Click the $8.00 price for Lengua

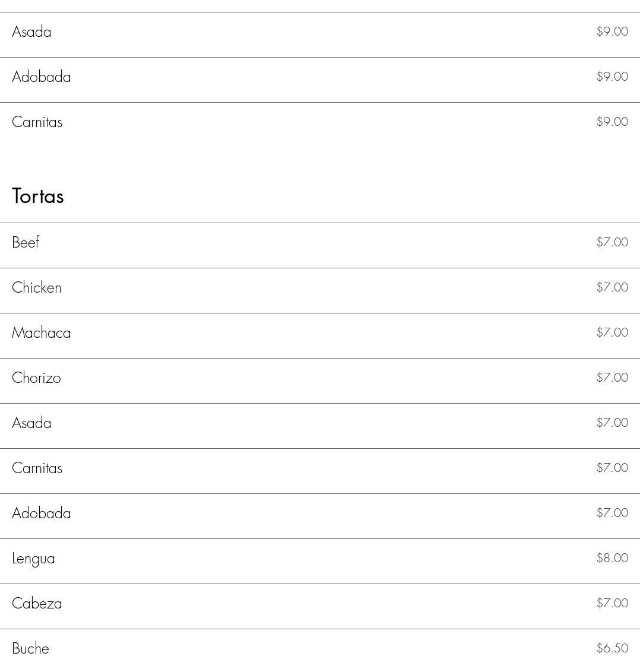point(612,558)
